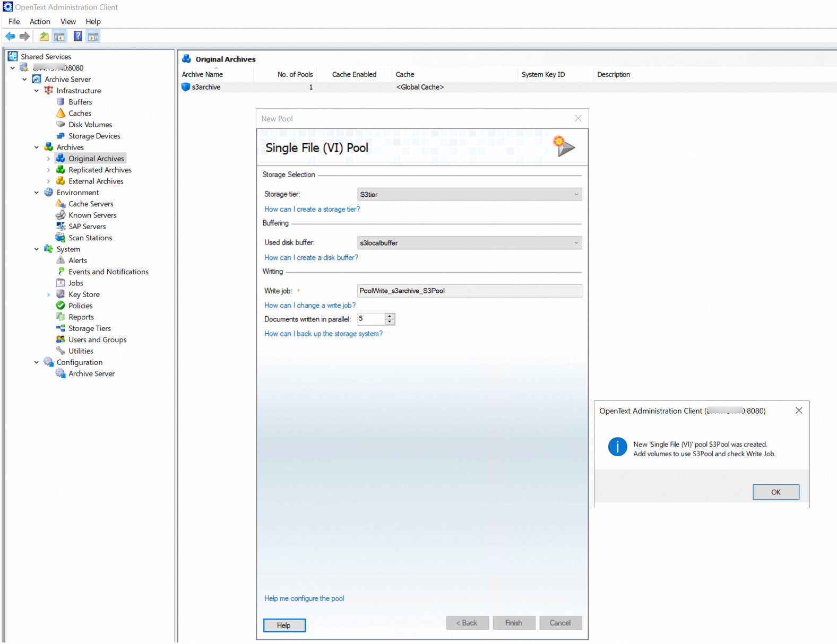Click OK in the pool created dialog
Image resolution: width=837 pixels, height=644 pixels.
click(x=775, y=492)
